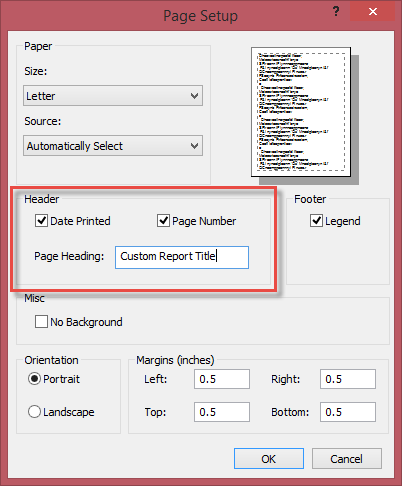Select the Top margin input field
The image size is (402, 486).
point(222,412)
